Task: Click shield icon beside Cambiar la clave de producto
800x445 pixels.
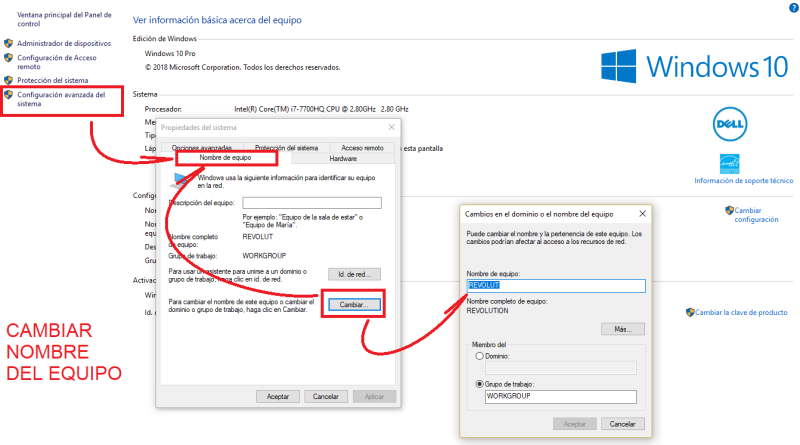Action: [690, 312]
